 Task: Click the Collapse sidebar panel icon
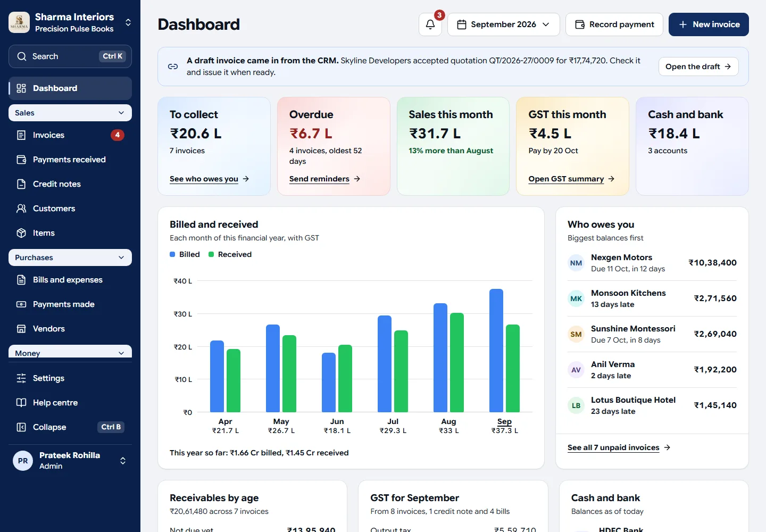21,427
